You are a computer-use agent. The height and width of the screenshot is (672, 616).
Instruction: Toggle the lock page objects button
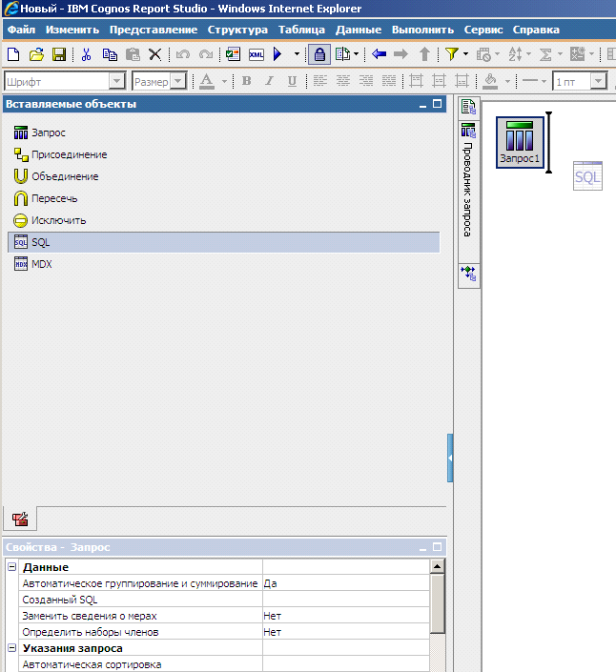pyautogui.click(x=319, y=54)
